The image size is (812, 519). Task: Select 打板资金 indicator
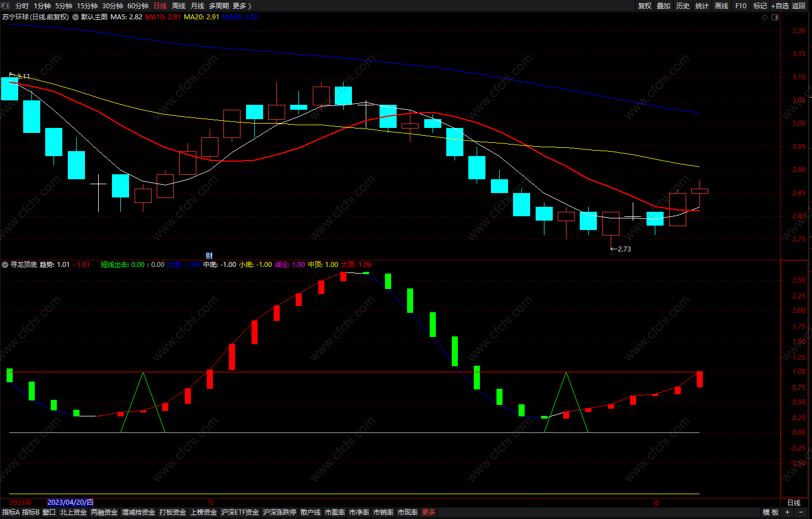pos(173,512)
